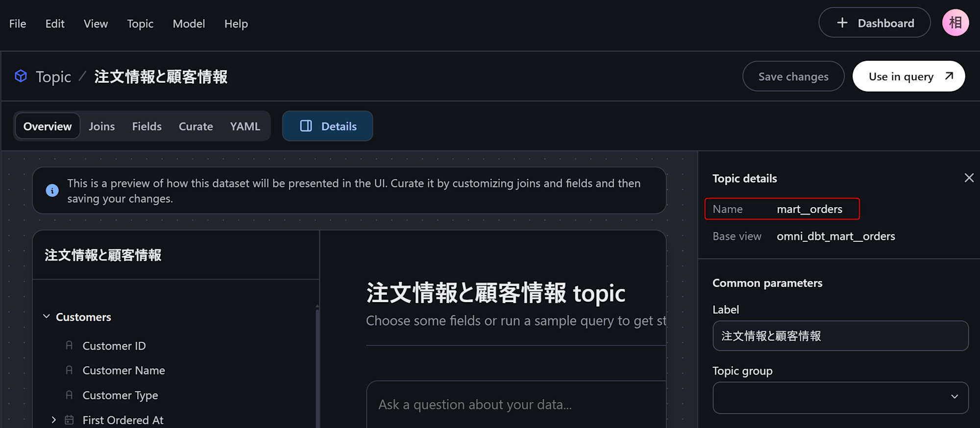Click the info icon in preview banner

coord(52,190)
